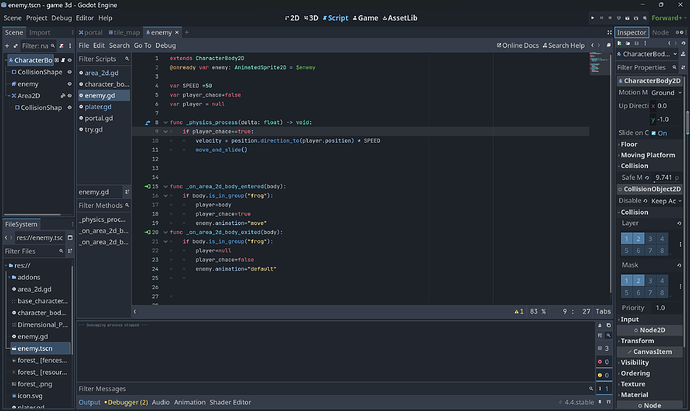Click the Run Current Scene icon
Viewport: 690px width, 411px height.
(627, 18)
